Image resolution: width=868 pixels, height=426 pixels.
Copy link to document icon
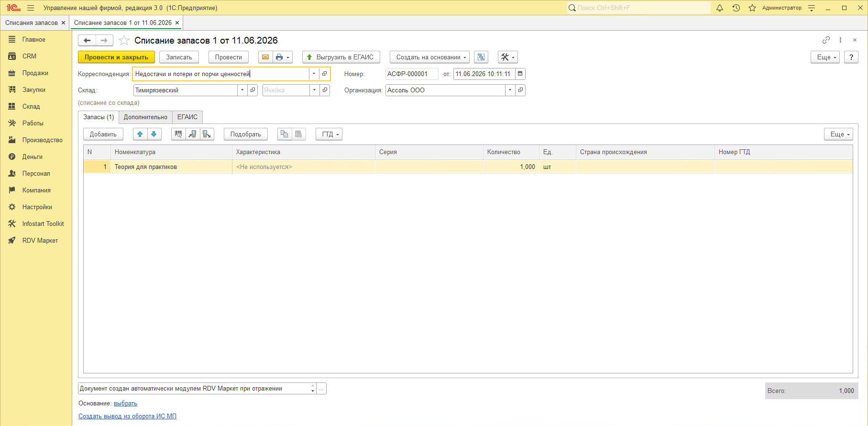pyautogui.click(x=826, y=40)
